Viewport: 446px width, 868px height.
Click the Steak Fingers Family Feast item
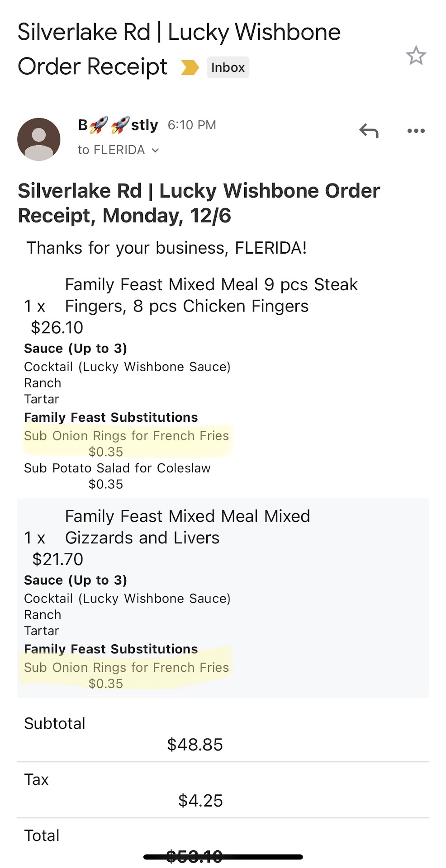tap(211, 295)
